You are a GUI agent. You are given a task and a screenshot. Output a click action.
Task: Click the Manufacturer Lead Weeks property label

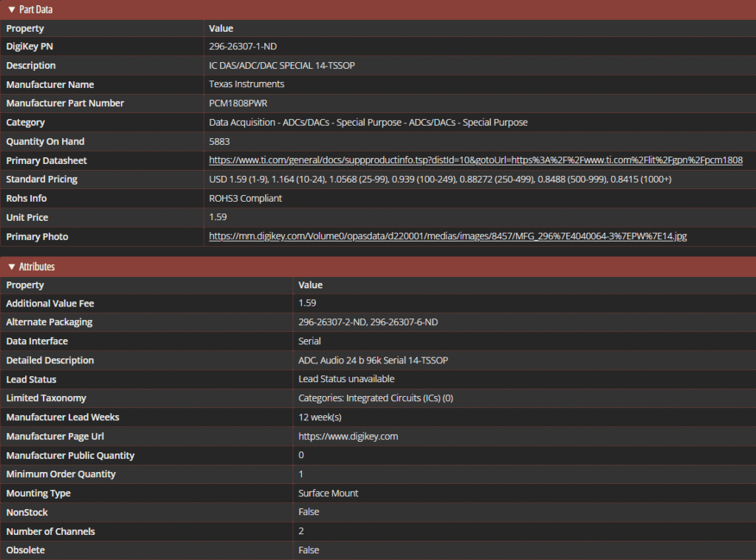coord(62,417)
